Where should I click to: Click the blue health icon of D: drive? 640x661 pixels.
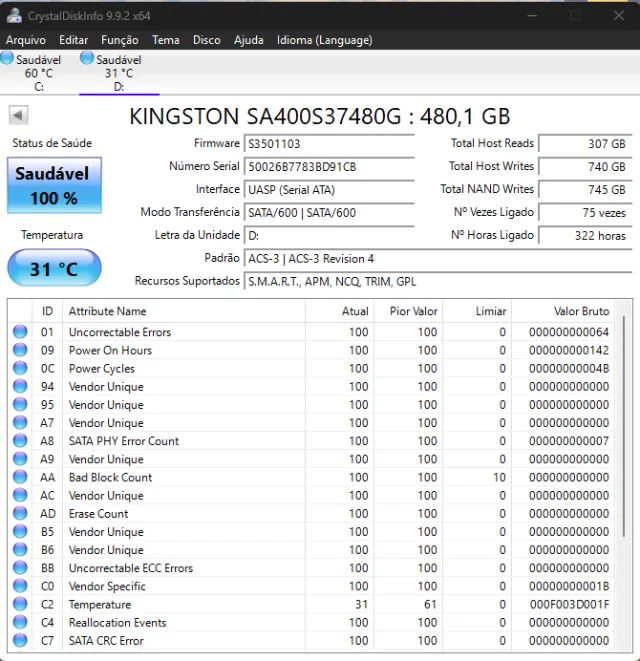coord(87,58)
